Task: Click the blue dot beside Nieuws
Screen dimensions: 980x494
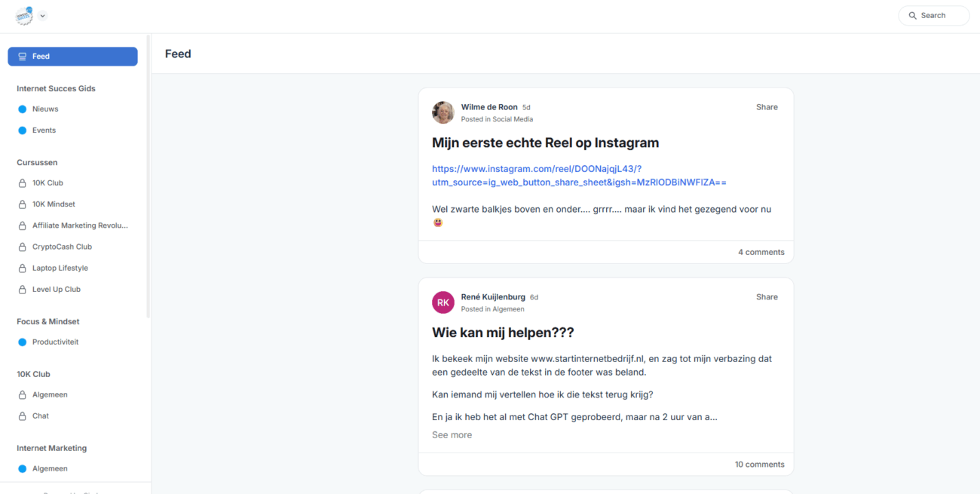Action: [x=22, y=109]
